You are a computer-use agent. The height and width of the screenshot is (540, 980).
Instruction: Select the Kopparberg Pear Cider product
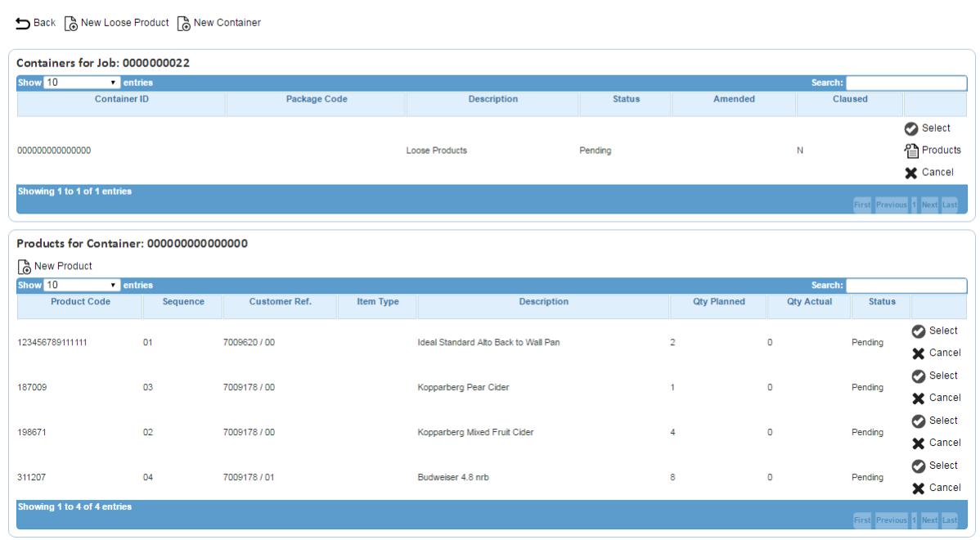click(935, 376)
